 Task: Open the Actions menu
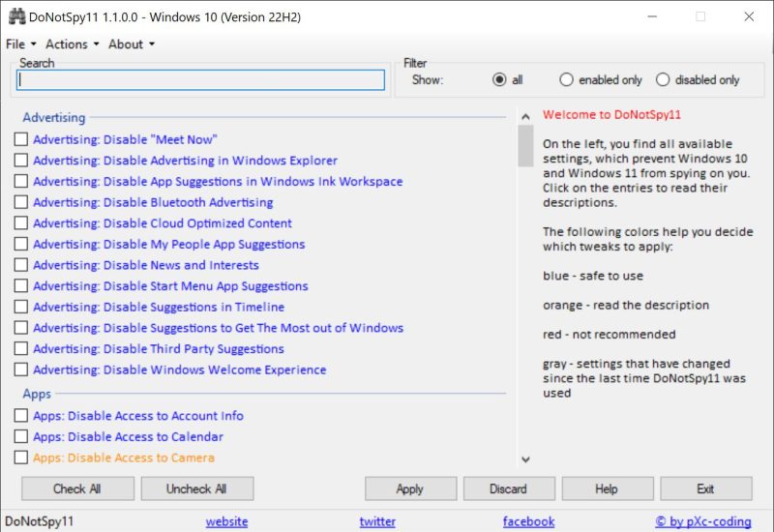click(x=72, y=44)
